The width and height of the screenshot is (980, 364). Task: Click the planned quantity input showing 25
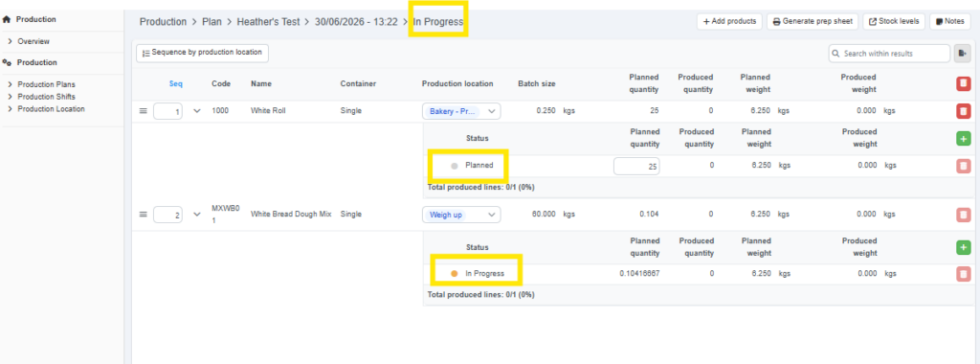click(x=636, y=166)
